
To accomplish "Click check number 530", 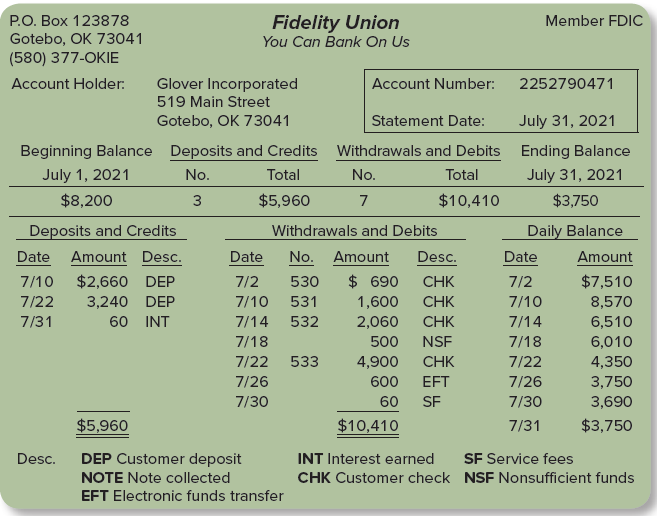I will (305, 282).
